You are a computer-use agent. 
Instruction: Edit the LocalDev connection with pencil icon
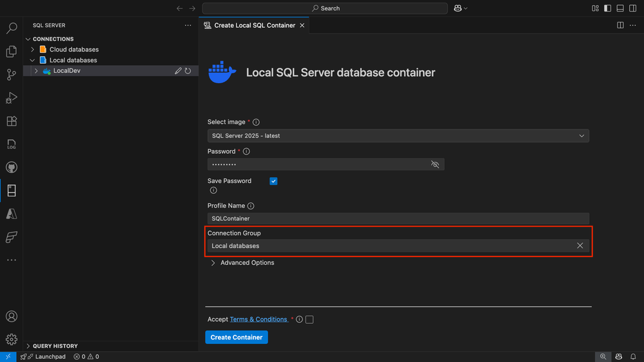(x=178, y=71)
